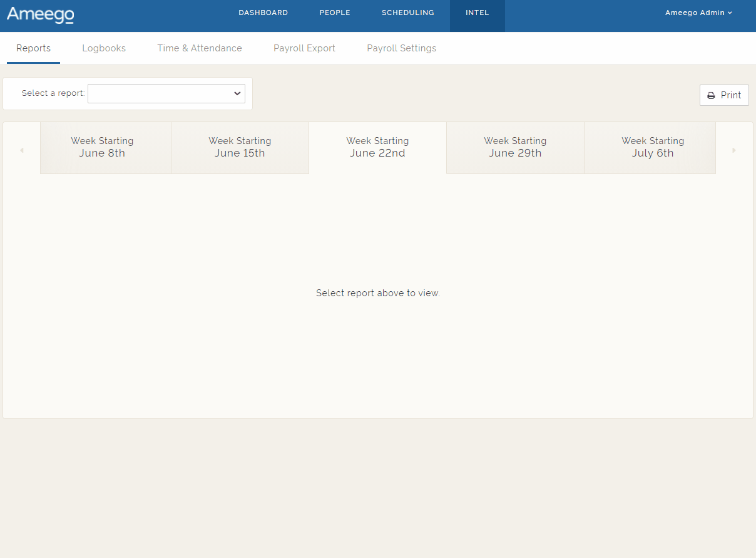Image resolution: width=756 pixels, height=558 pixels.
Task: Click the dropdown chevron on the report selector
Action: point(237,93)
